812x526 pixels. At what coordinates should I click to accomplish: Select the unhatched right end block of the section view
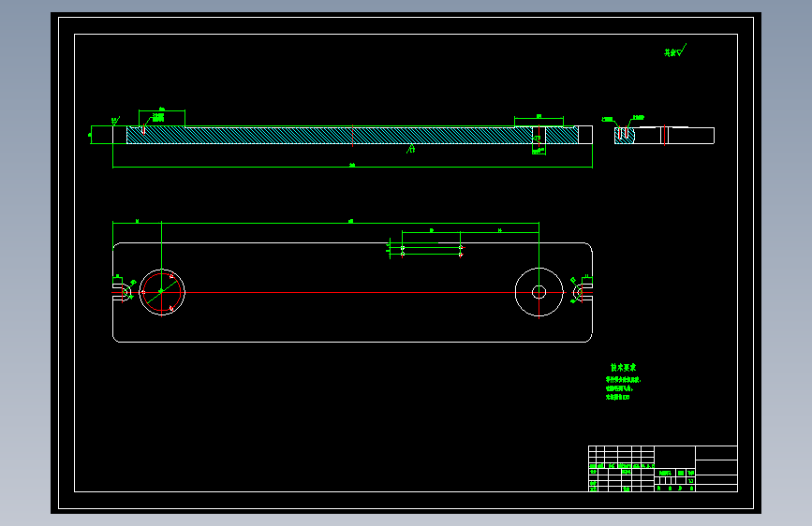pyautogui.click(x=585, y=135)
